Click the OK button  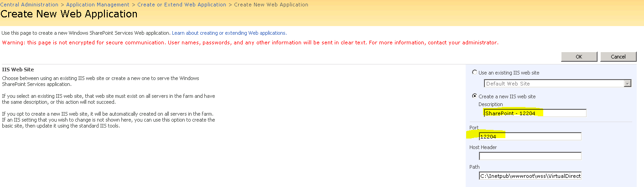(579, 57)
